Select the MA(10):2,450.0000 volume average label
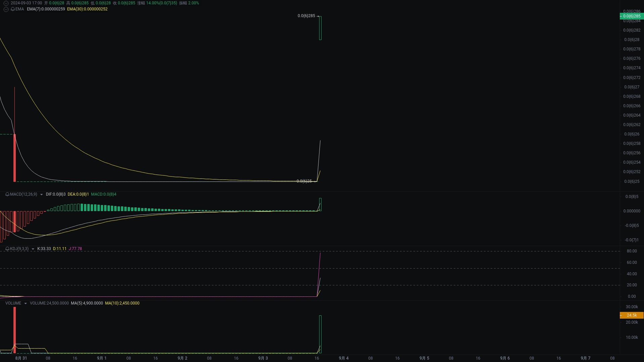 click(122, 303)
